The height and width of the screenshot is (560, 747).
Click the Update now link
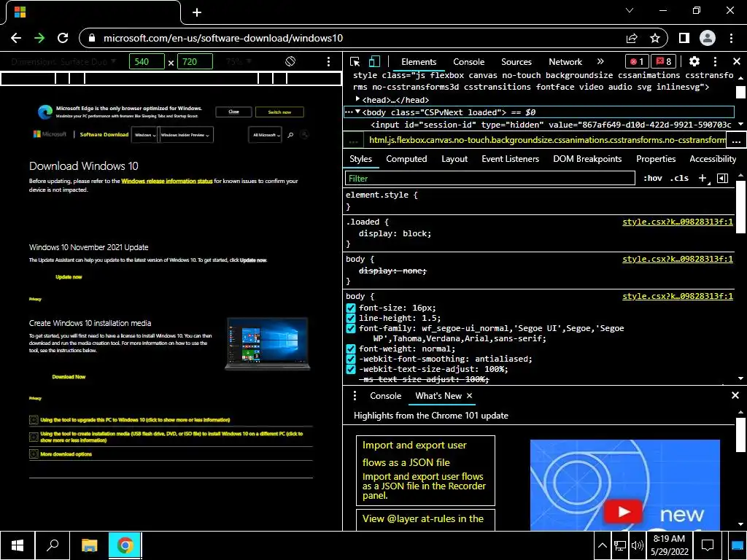coord(69,277)
